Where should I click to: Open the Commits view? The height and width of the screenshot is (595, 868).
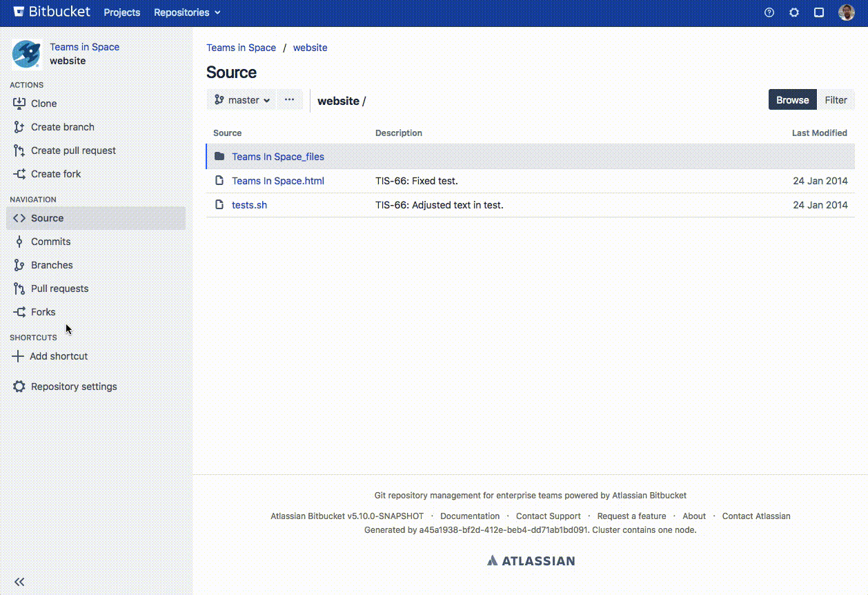point(49,242)
